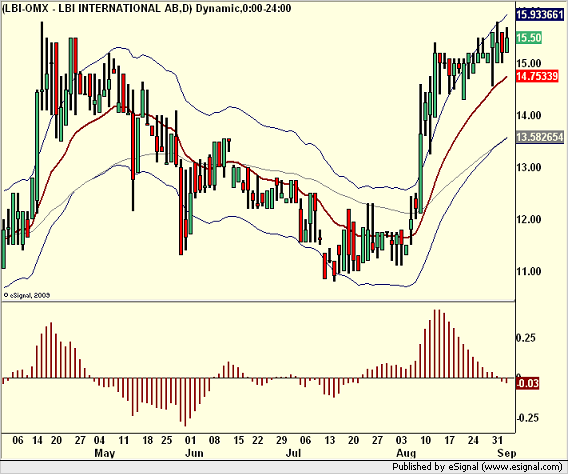Click Published by eSignal (www.esignal.com) footer
568x474 pixels.
(x=477, y=467)
